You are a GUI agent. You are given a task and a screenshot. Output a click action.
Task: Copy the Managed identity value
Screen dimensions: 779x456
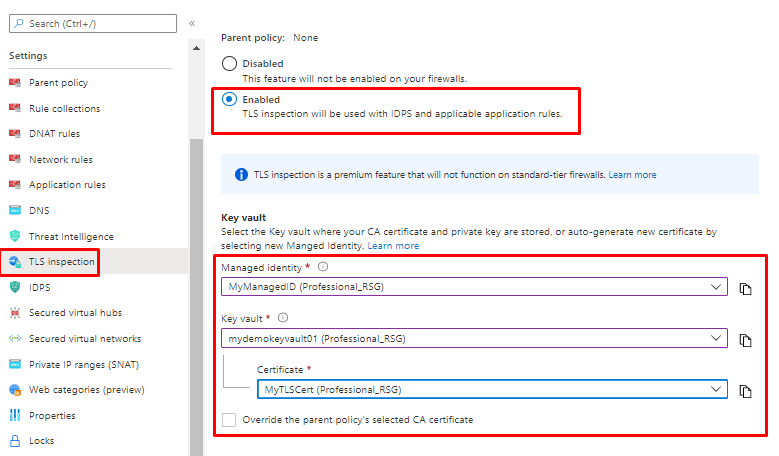745,289
